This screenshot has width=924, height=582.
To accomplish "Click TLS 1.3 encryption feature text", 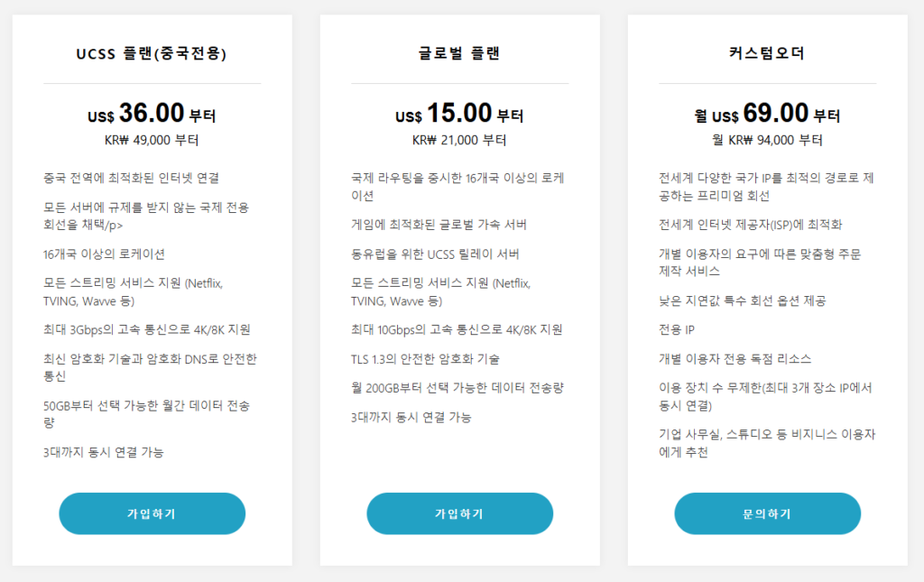I will [426, 359].
